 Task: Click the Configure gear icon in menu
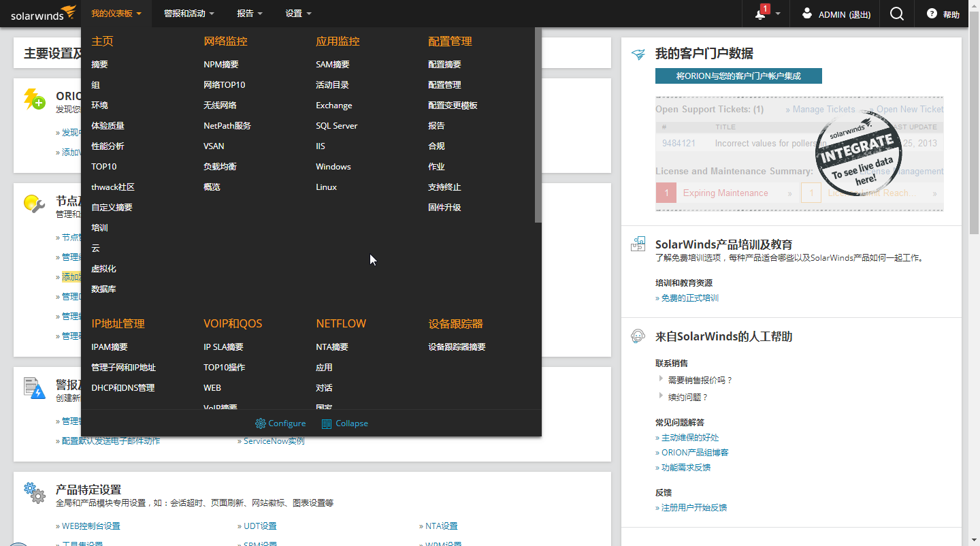click(x=261, y=423)
